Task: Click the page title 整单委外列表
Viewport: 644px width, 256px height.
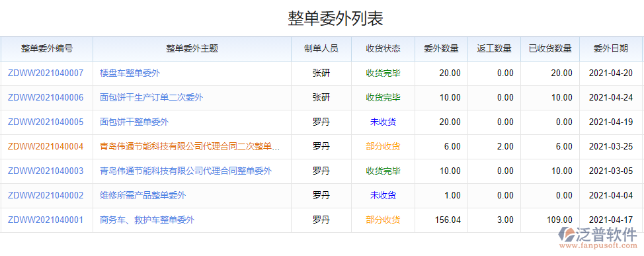Action: click(335, 19)
